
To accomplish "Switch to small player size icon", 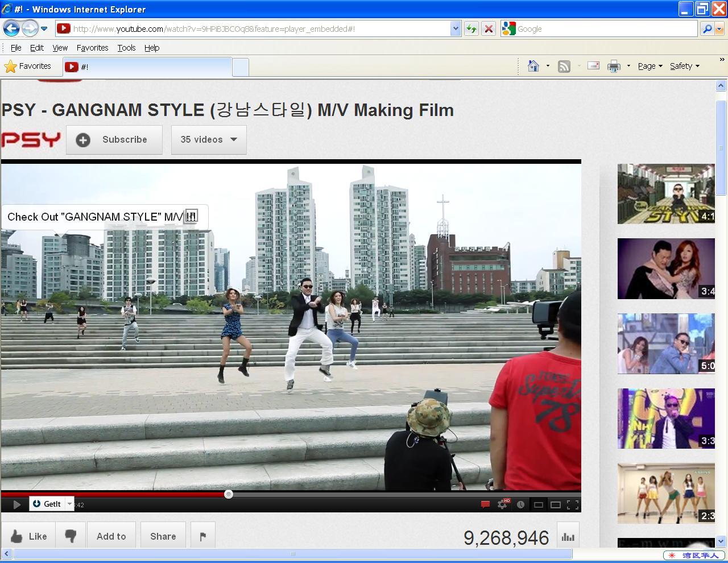I will 538,504.
